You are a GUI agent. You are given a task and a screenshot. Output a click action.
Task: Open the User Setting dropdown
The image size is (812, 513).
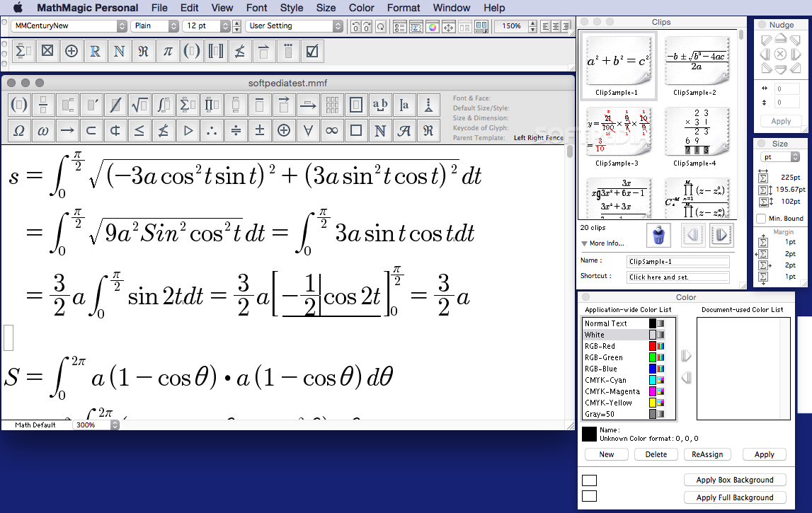click(294, 26)
